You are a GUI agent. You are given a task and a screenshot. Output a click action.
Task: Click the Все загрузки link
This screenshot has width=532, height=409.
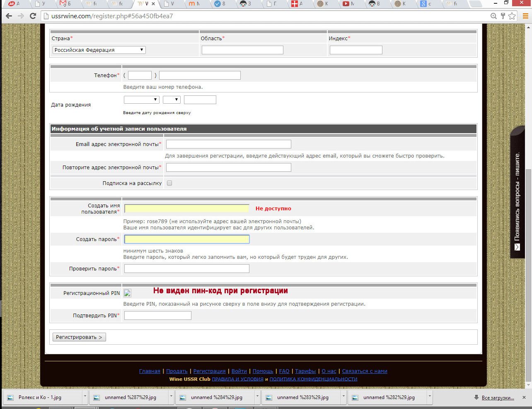tap(498, 397)
